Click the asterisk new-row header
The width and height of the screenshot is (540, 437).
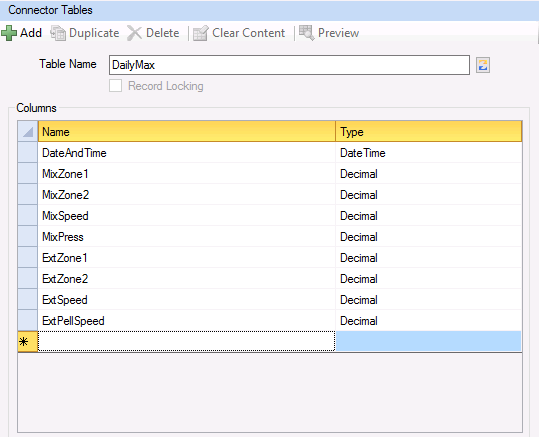tap(28, 341)
